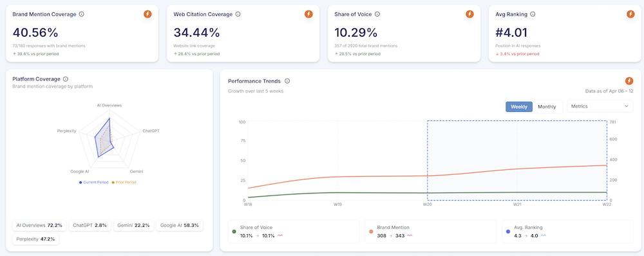Select the ChatGPT 2.8% chip
644x256 pixels.
(x=90, y=225)
